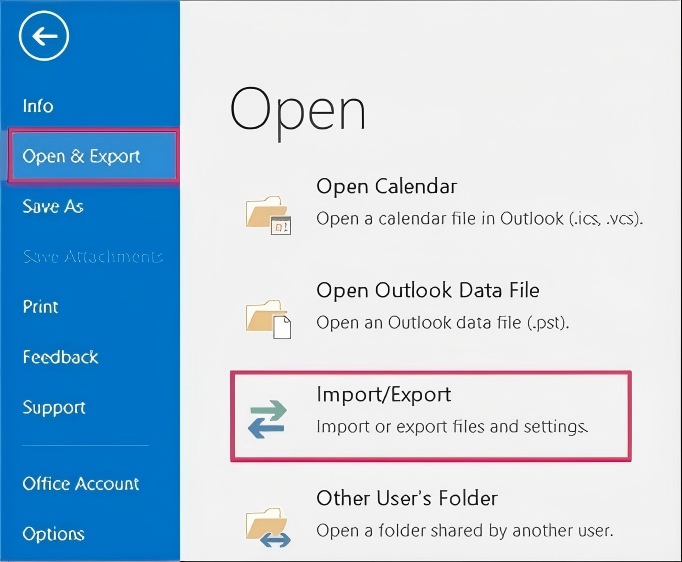Click the Open Outlook Data File icon
This screenshot has width=682, height=562.
268,316
